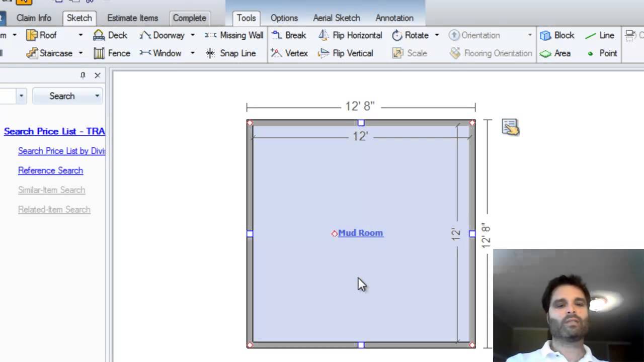Click the Flip Horizontal tool
Viewport: 644px width, 362px height.
350,35
